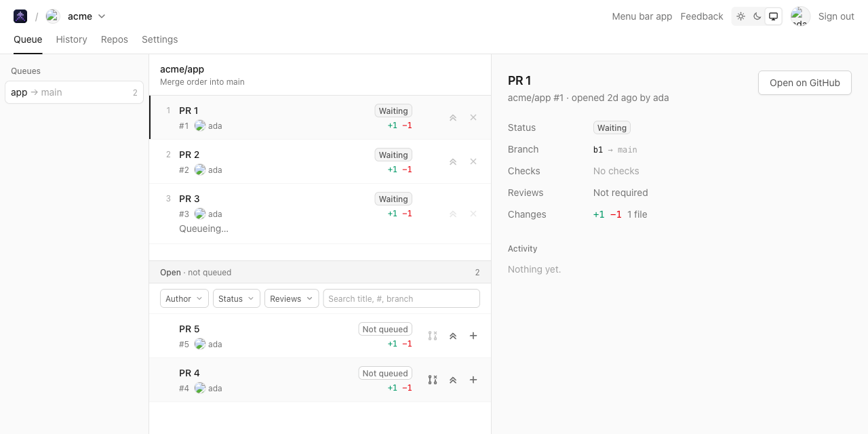Click Open on GitHub button

coord(805,83)
